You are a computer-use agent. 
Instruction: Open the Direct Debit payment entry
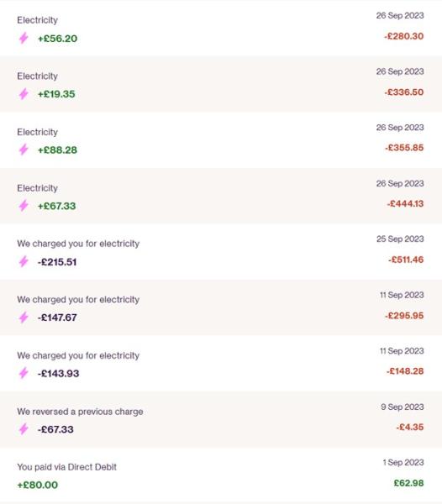221,475
